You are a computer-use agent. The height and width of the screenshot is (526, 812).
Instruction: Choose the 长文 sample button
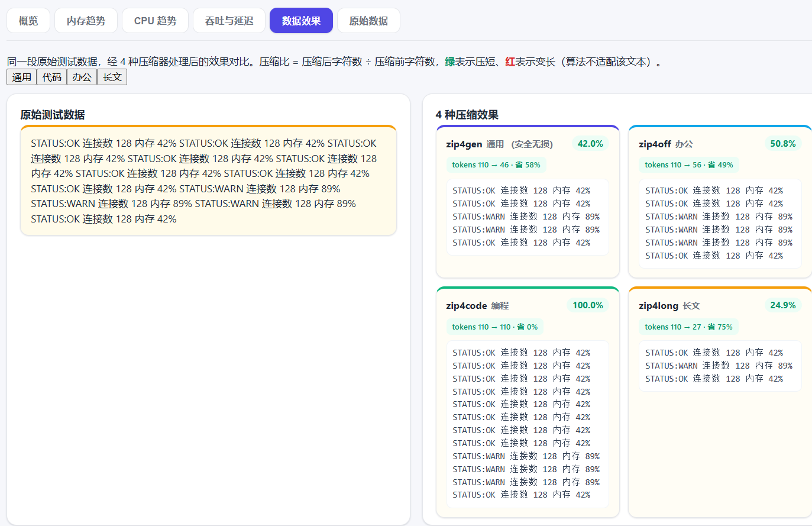click(x=112, y=78)
